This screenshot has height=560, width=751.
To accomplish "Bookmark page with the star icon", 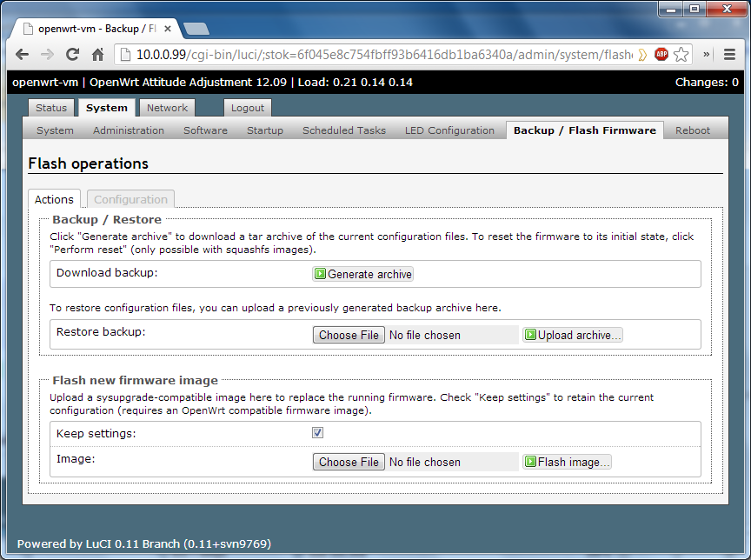I will point(681,55).
